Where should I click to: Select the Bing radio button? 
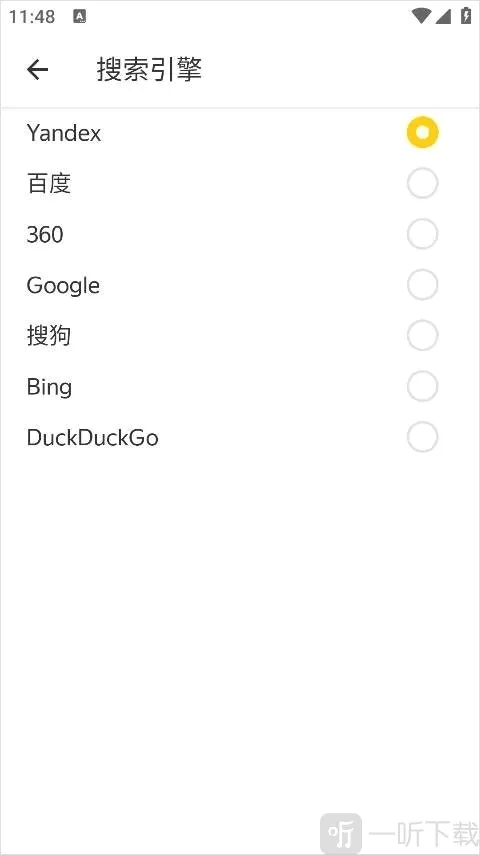click(422, 386)
